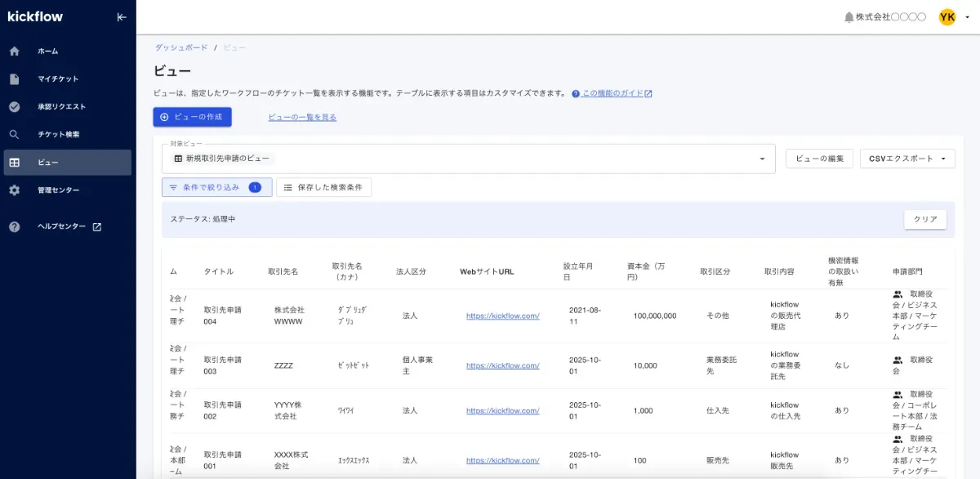Click the Help Center question mark icon
Screen dimensions: 980x479
(x=15, y=226)
